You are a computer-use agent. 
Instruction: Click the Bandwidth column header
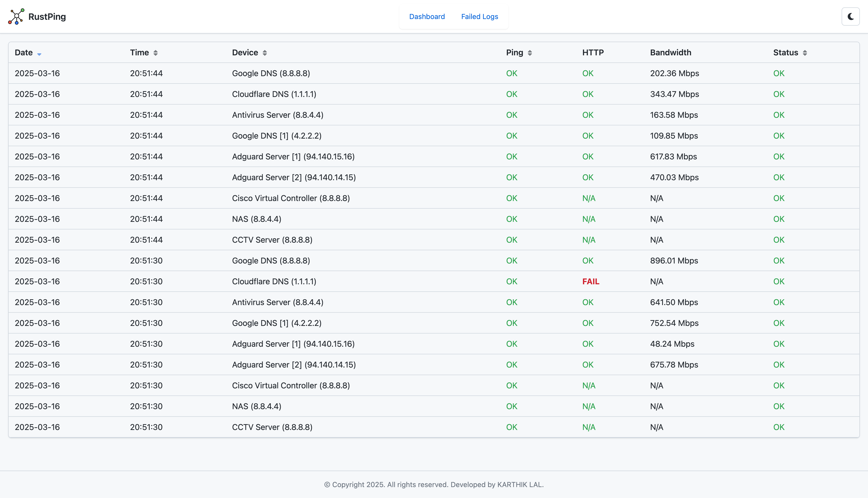pos(670,52)
